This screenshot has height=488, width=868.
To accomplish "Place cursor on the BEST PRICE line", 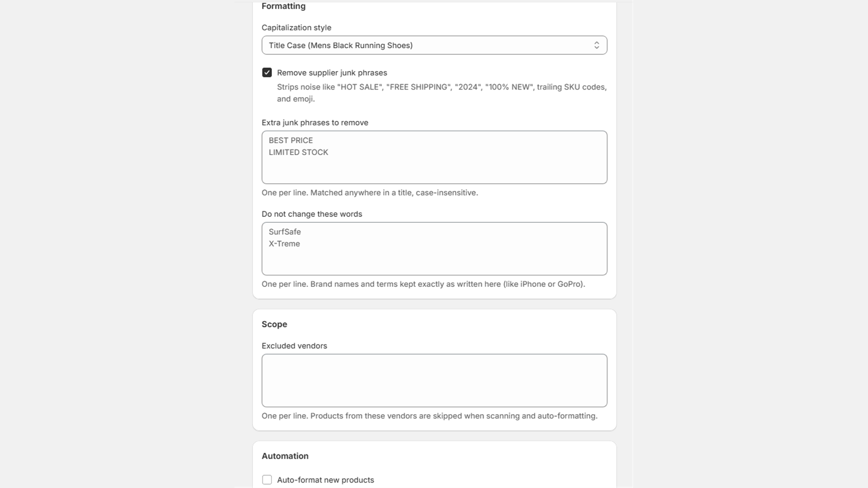I will click(291, 140).
